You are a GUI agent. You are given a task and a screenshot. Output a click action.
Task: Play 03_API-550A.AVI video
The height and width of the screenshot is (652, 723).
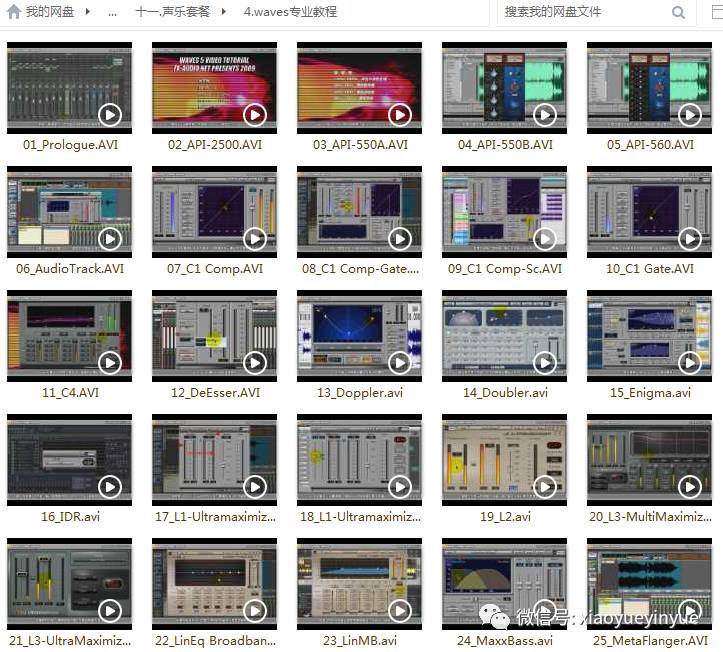(x=400, y=115)
